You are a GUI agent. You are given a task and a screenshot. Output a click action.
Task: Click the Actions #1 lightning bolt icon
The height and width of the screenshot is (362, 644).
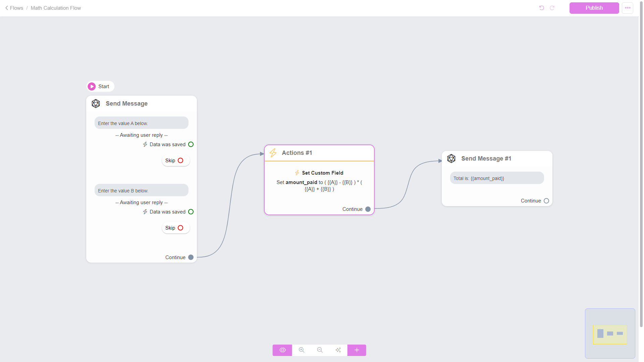coord(273,153)
